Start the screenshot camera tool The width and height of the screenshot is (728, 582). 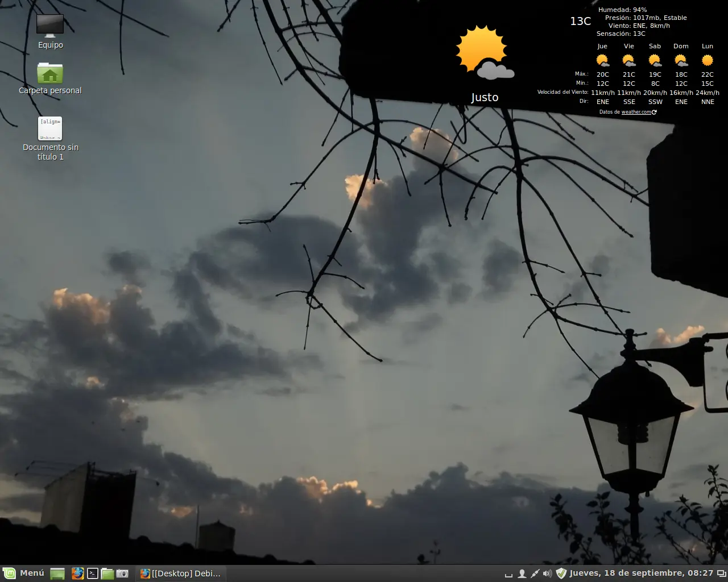pyautogui.click(x=122, y=573)
